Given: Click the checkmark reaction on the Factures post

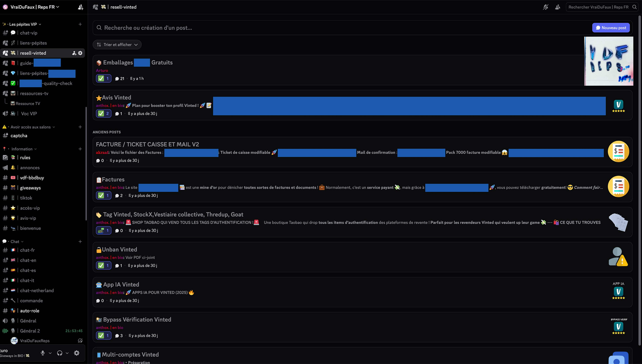Looking at the screenshot, I should tap(103, 195).
